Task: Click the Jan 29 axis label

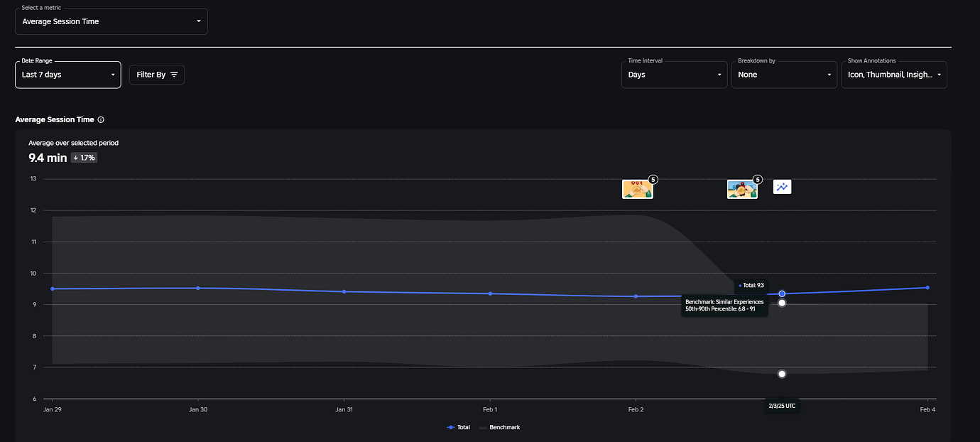Action: (52, 410)
